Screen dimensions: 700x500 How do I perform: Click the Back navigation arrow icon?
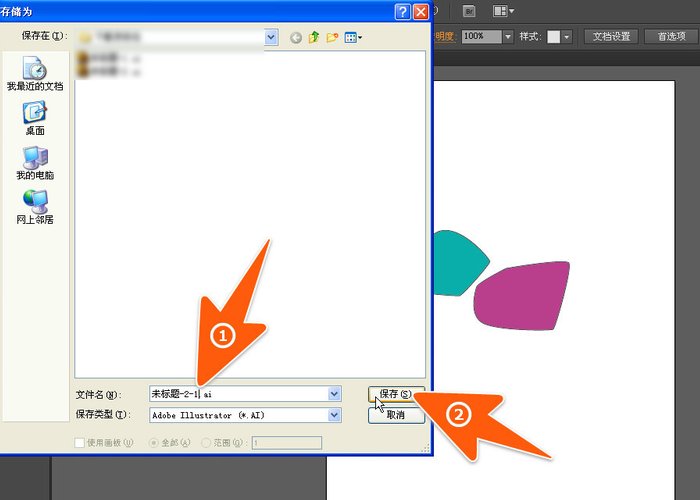click(x=296, y=37)
